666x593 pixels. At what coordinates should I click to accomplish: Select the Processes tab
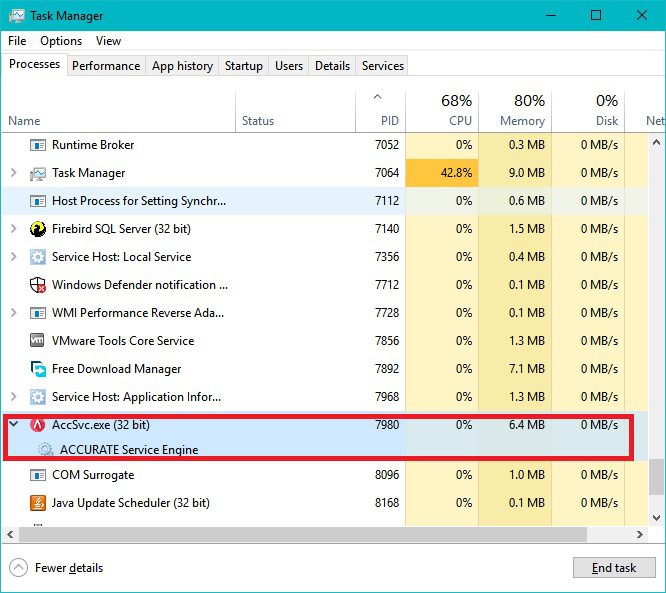(34, 64)
